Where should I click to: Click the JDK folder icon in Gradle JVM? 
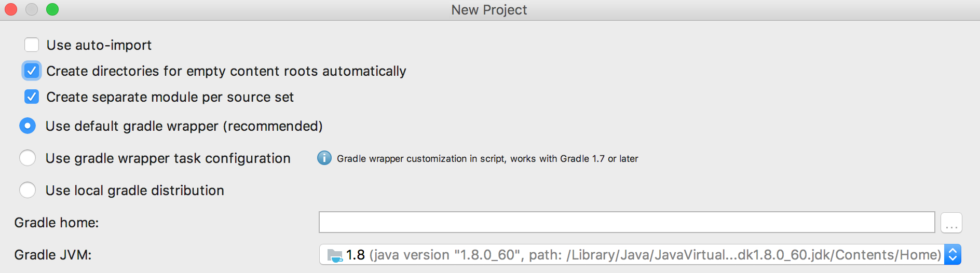(335, 255)
